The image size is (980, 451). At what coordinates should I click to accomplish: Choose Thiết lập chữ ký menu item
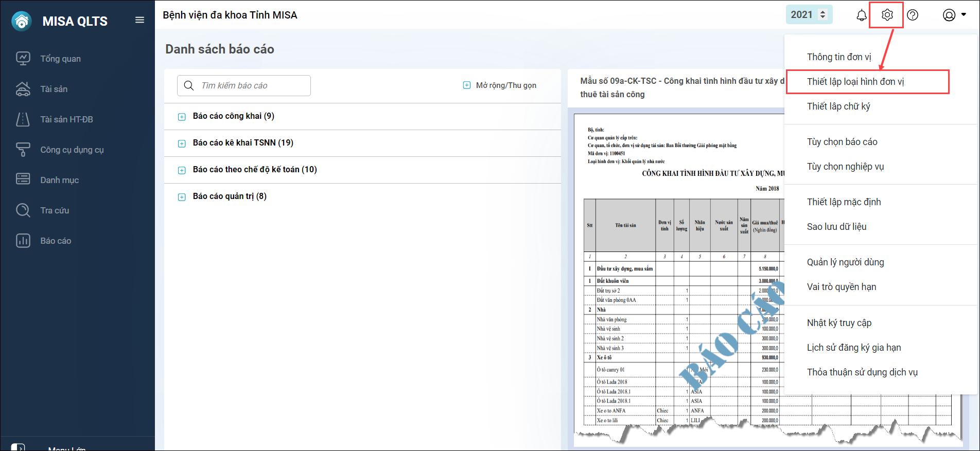pos(838,106)
